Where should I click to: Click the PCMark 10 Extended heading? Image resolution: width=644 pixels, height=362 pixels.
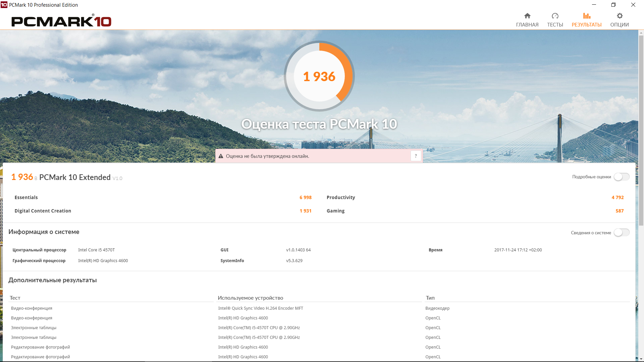coord(75,177)
